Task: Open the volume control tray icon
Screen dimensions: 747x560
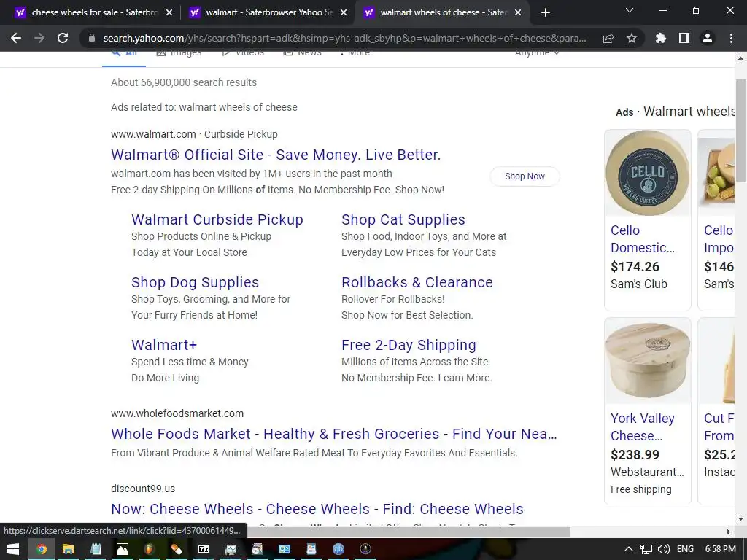Action: click(x=664, y=549)
